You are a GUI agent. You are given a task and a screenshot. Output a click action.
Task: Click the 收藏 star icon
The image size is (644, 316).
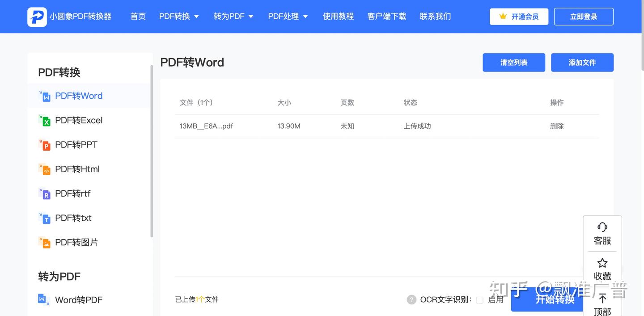pos(602,263)
